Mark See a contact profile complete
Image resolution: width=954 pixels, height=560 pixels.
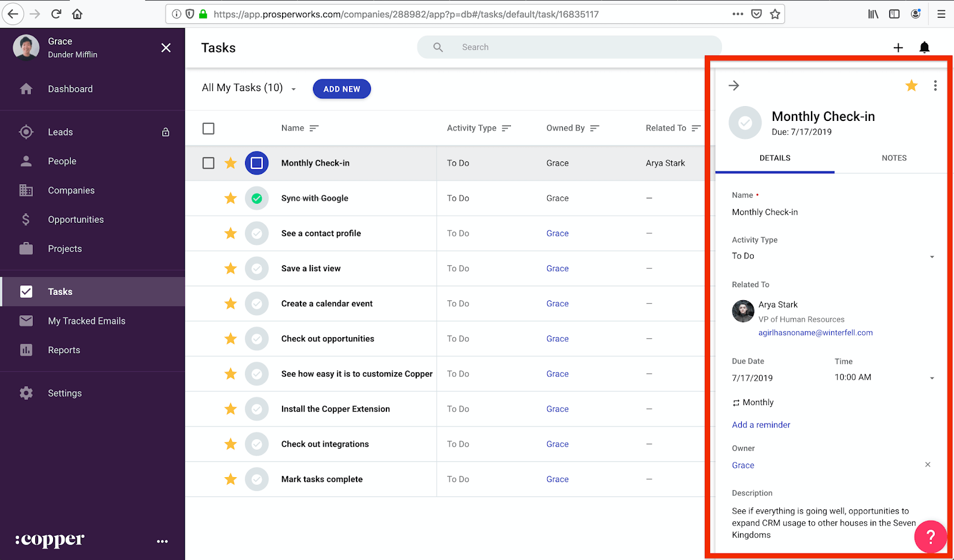click(x=256, y=233)
